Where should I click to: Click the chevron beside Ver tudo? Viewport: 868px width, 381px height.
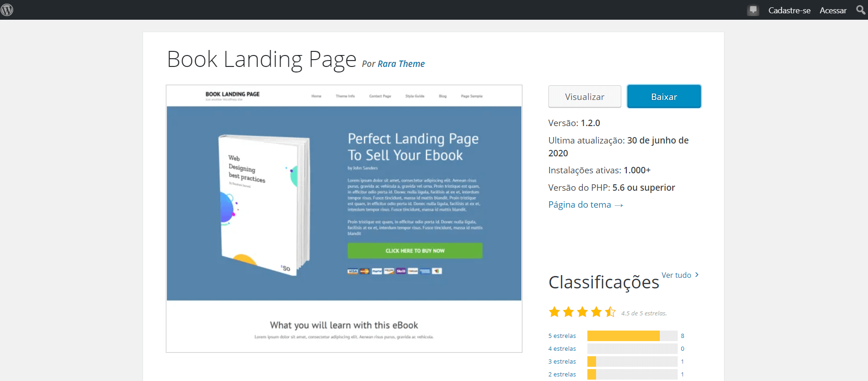point(697,275)
